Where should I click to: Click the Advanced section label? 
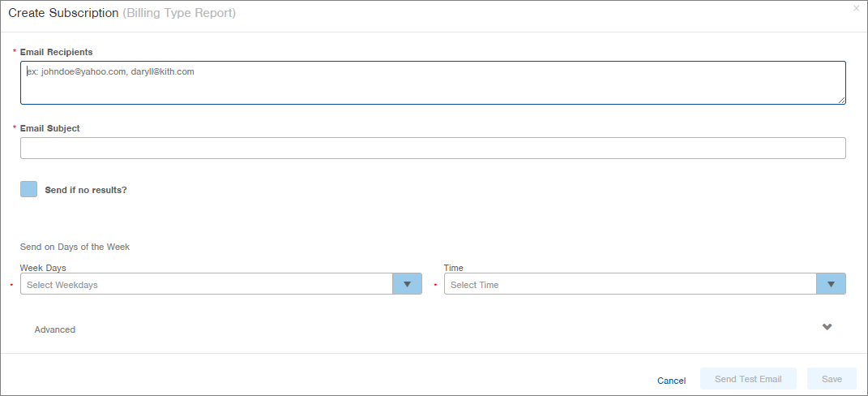[x=55, y=329]
